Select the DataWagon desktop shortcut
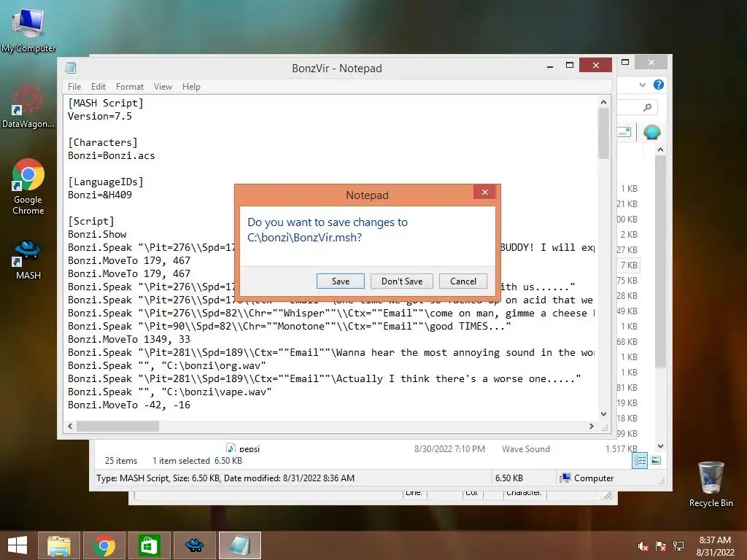Image resolution: width=747 pixels, height=560 pixels. 28,106
